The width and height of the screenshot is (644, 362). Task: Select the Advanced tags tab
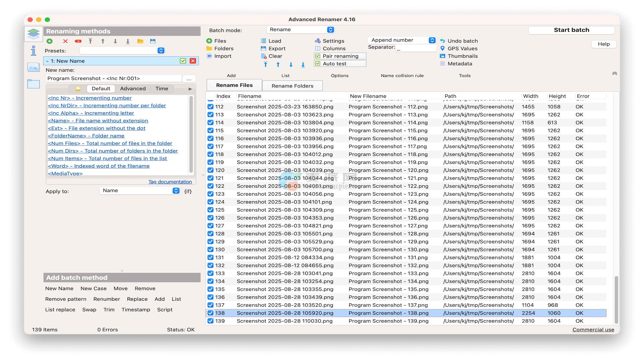tap(133, 89)
